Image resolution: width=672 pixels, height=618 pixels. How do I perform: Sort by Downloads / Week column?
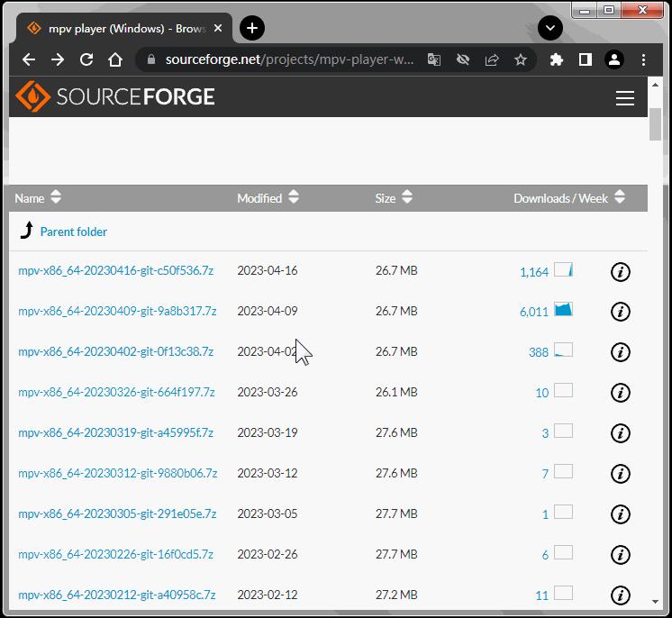click(x=569, y=197)
